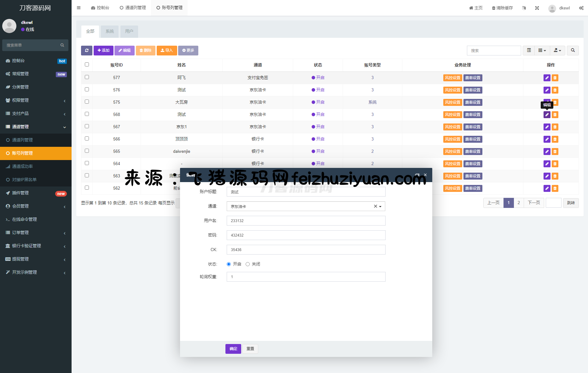Click the trash delete icon for account 576

pos(555,90)
